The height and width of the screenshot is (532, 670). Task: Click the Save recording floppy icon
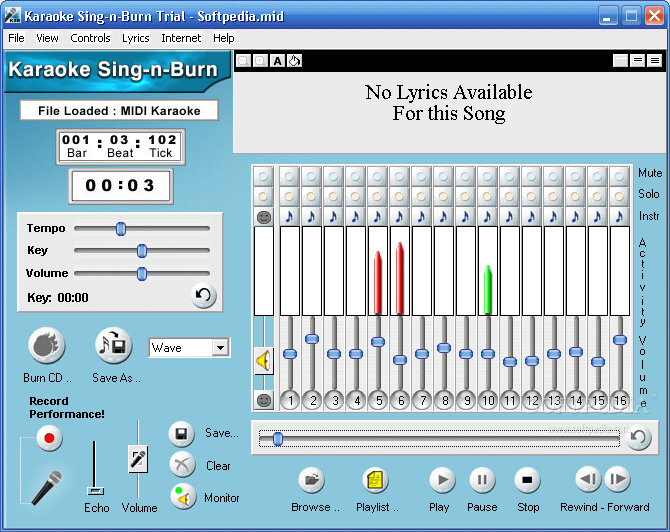tap(182, 434)
